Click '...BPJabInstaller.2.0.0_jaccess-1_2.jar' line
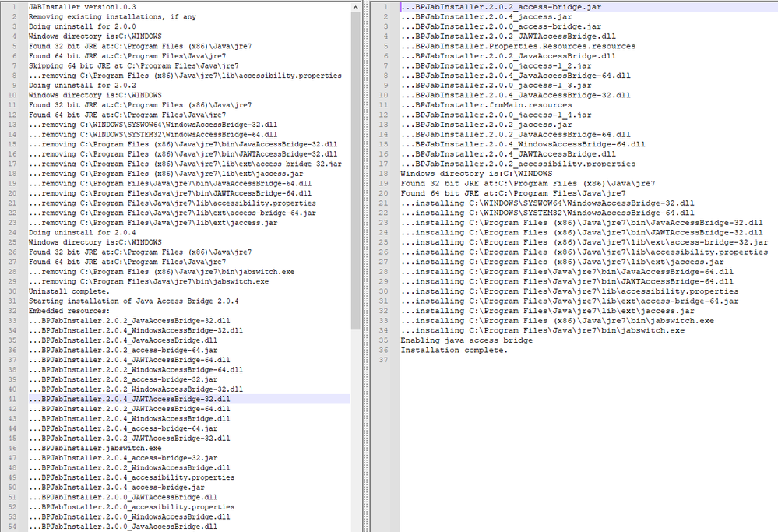Viewport: 778px width, 532px height. [x=496, y=66]
